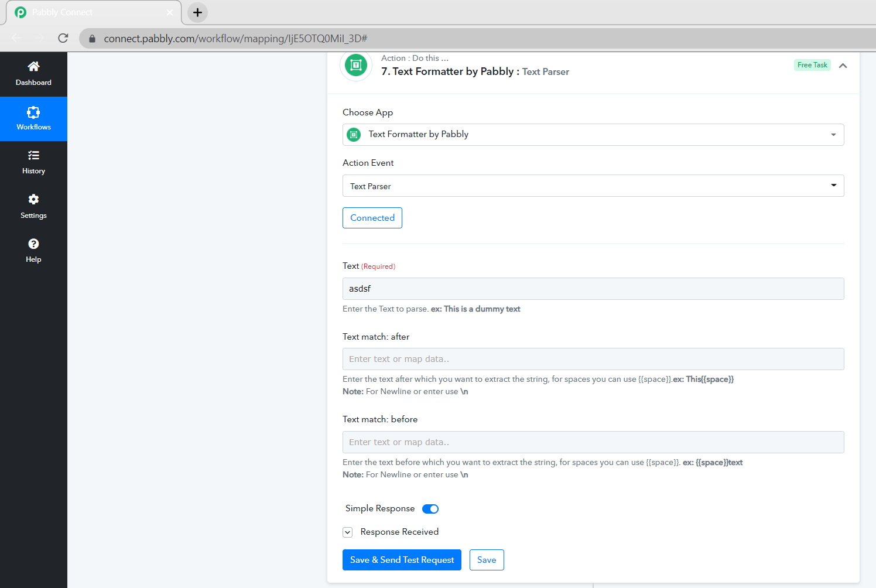876x588 pixels.
Task: Click the site lock icon in address bar
Action: 92,39
